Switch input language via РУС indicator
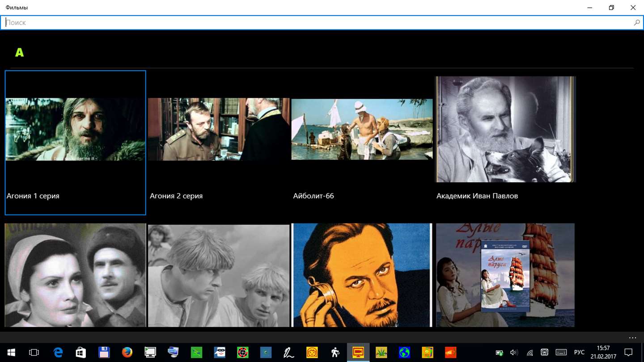The image size is (644, 362). pos(579,353)
